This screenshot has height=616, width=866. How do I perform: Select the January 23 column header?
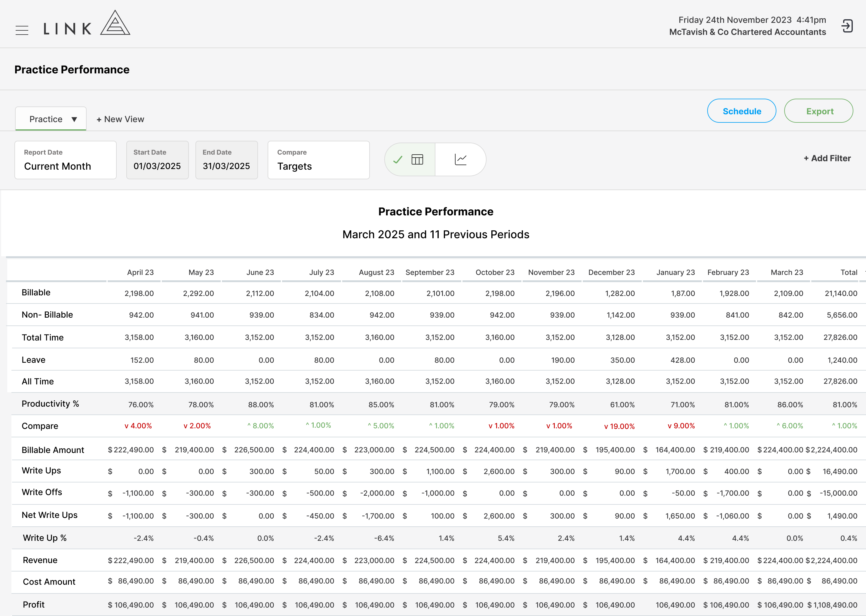coord(676,272)
